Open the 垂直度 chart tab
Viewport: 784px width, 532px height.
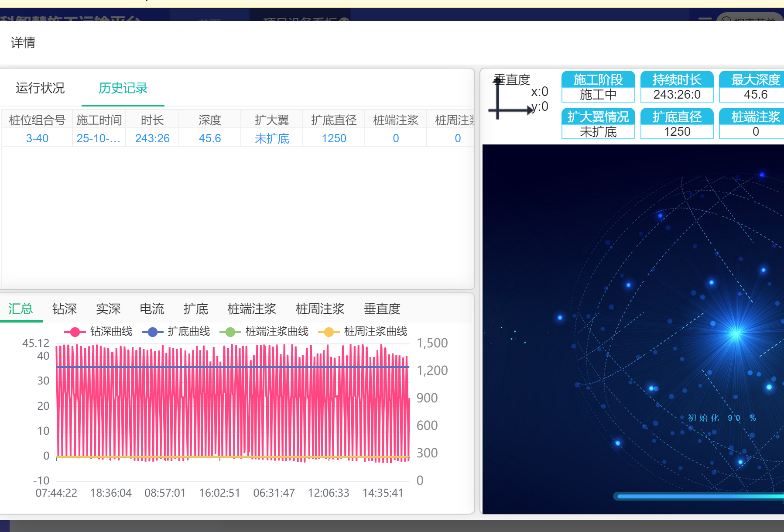pos(382,309)
